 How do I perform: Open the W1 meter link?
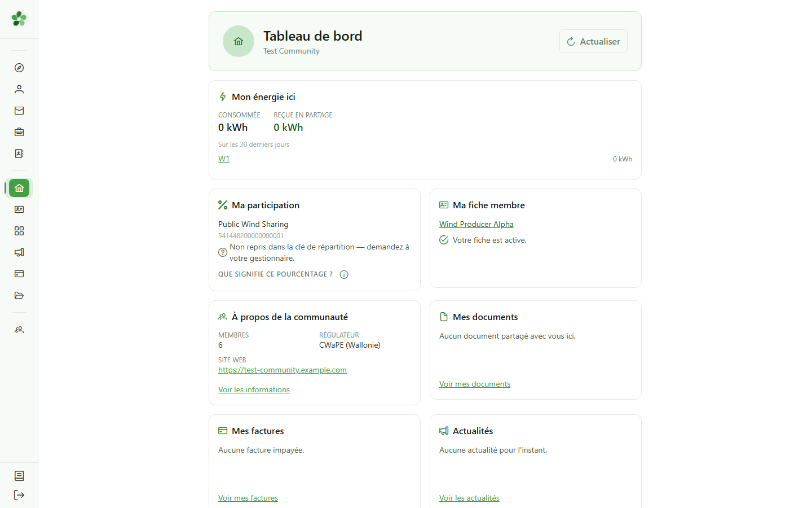coord(224,159)
